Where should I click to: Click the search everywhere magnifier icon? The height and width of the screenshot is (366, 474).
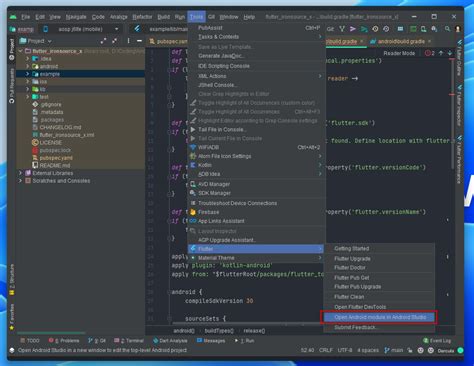447,29
